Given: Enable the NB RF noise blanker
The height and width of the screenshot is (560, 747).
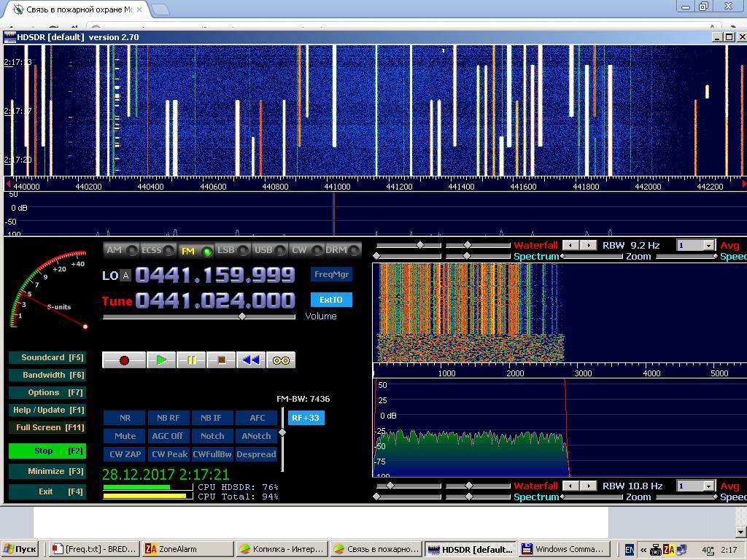Looking at the screenshot, I should [x=169, y=418].
